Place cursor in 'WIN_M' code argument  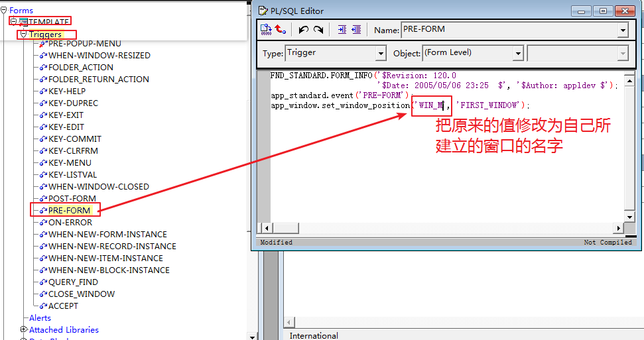click(x=431, y=105)
